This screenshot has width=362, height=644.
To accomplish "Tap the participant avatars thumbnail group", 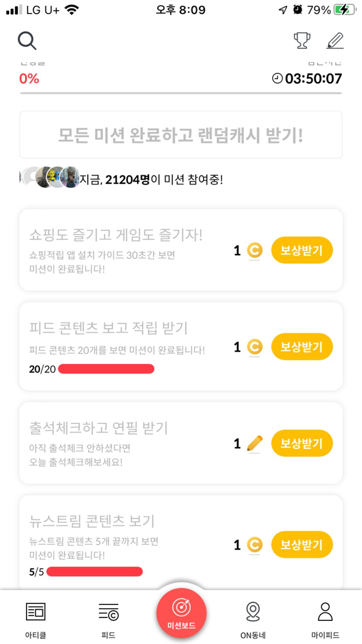I will click(x=50, y=178).
